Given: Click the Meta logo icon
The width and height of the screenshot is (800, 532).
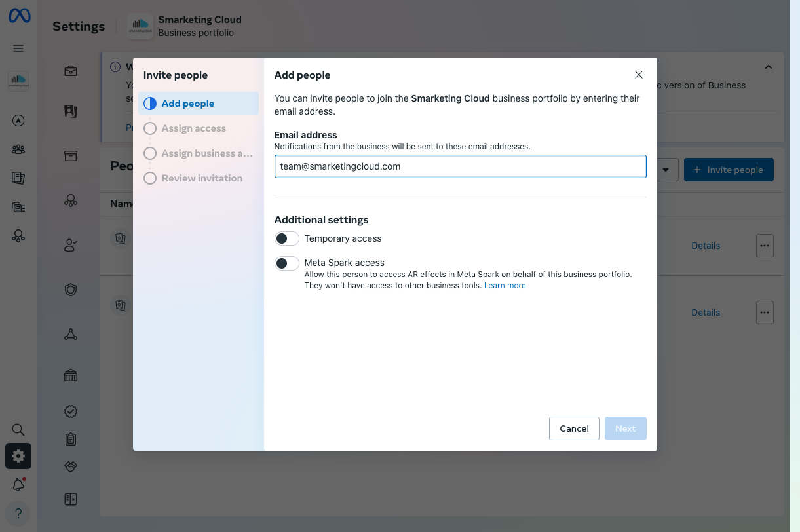Looking at the screenshot, I should (18, 16).
